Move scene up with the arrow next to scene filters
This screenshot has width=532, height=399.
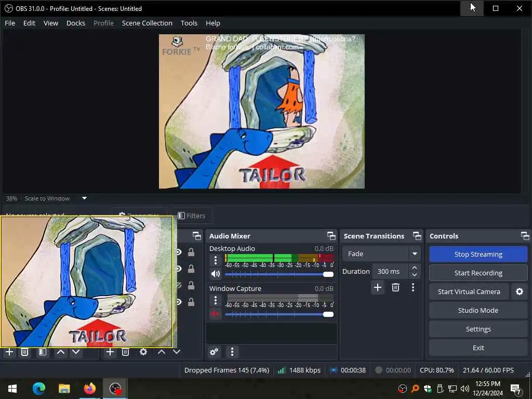61,352
